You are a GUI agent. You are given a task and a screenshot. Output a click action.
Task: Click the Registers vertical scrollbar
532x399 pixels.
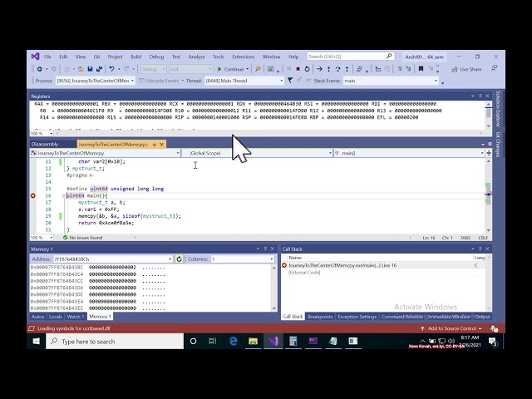pos(488,115)
